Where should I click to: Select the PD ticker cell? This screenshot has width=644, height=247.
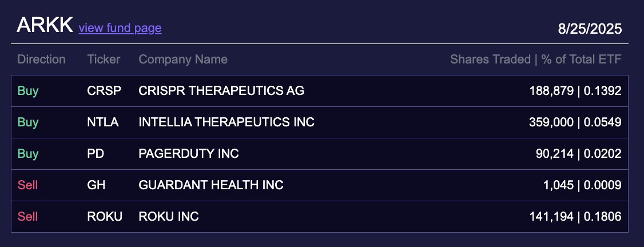[95, 154]
